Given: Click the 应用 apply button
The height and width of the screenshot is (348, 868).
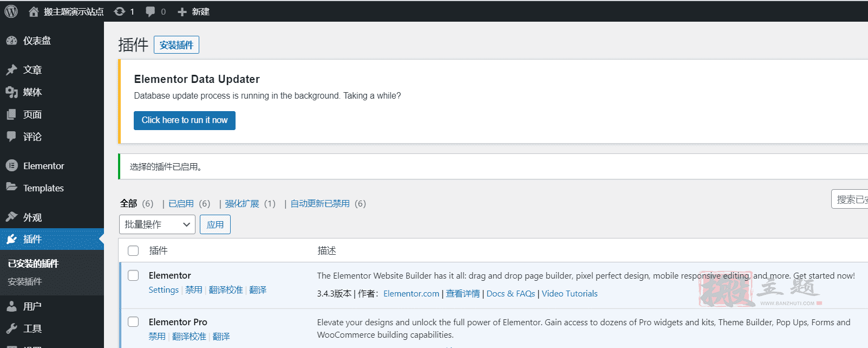Looking at the screenshot, I should (215, 224).
